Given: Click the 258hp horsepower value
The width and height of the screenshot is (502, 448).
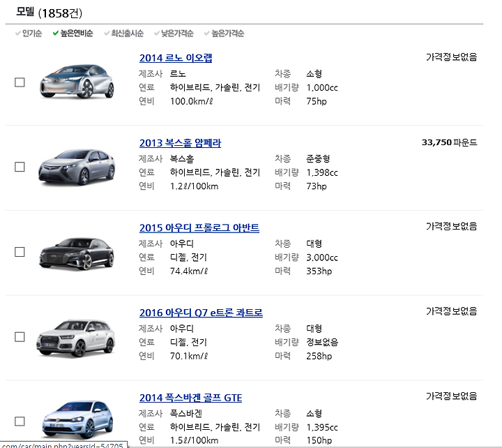Looking at the screenshot, I should (319, 356).
